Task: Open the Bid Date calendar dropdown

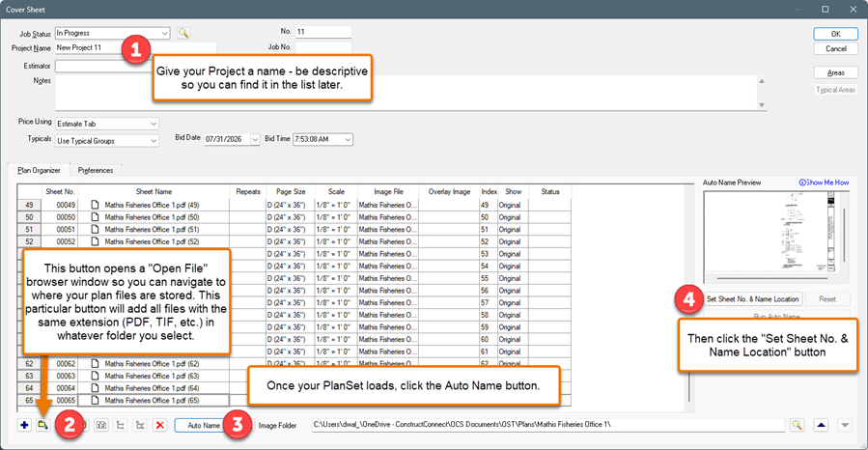Action: coord(255,139)
